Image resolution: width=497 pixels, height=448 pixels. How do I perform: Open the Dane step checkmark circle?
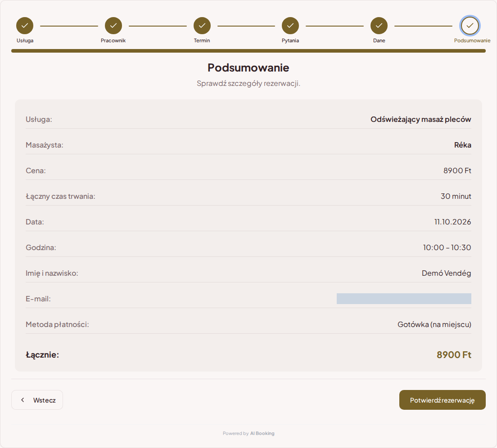tap(379, 26)
